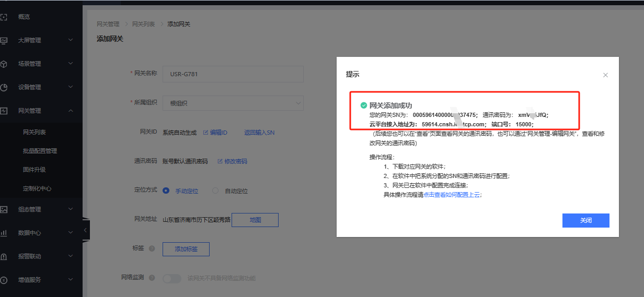Click the 组态管理 image icon
Image resolution: width=644 pixels, height=297 pixels.
[x=4, y=209]
